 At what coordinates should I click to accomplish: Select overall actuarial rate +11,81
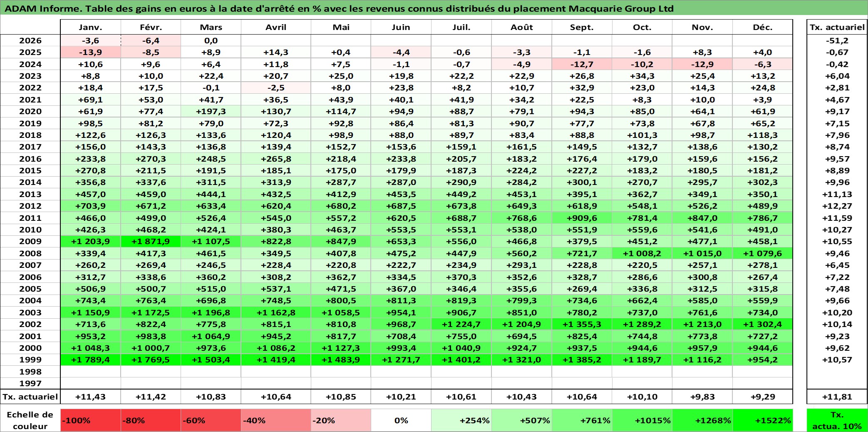[x=837, y=397]
